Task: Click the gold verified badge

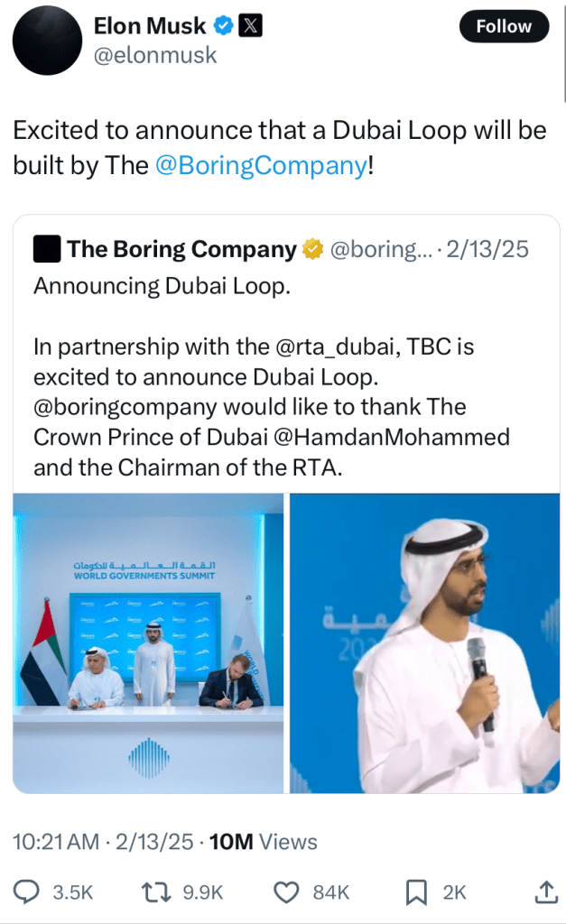Action: click(x=313, y=250)
